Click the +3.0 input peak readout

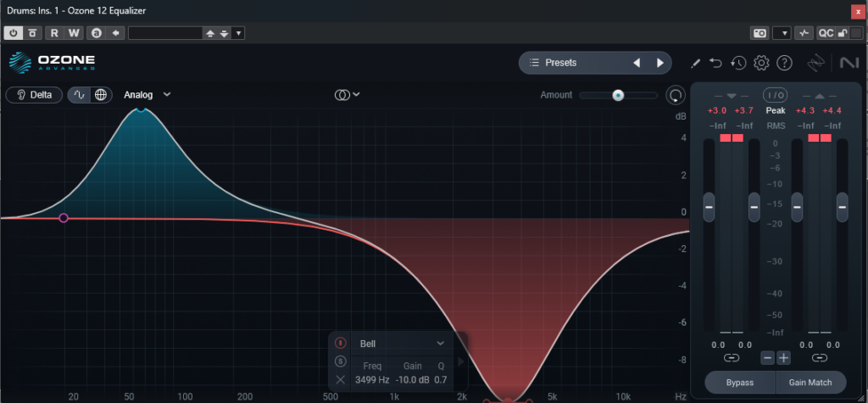[717, 111]
